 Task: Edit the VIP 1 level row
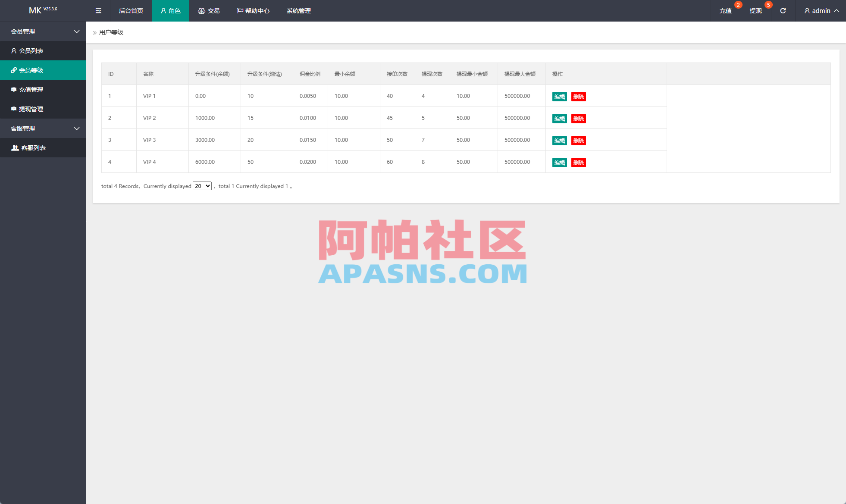point(559,97)
